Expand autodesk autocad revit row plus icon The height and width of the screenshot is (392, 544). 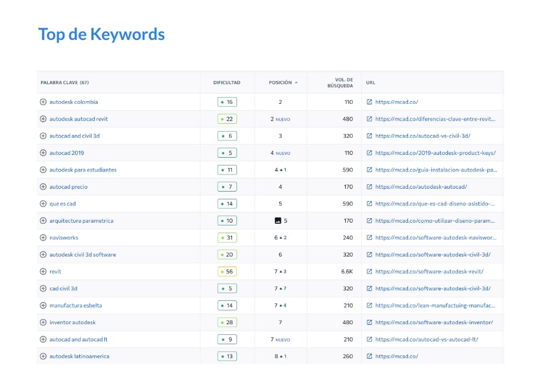43,119
